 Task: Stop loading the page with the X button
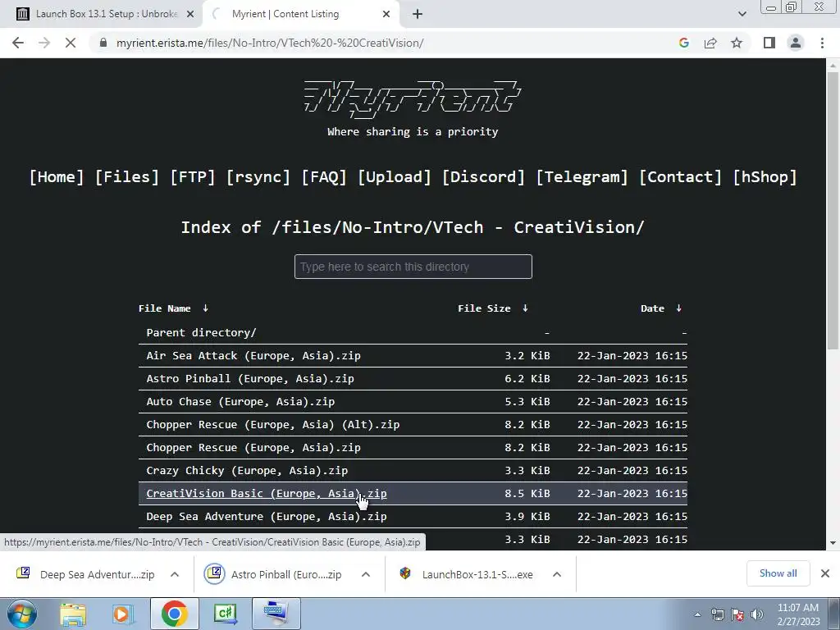[x=71, y=43]
